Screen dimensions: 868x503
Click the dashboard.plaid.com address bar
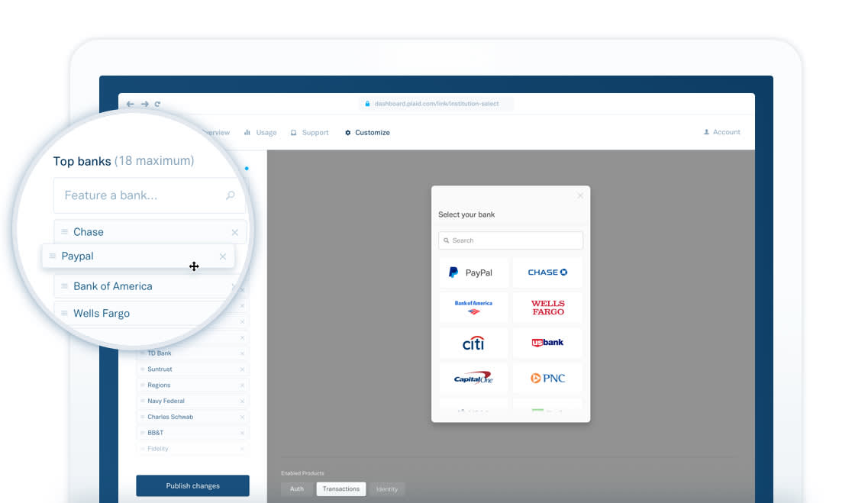point(436,104)
